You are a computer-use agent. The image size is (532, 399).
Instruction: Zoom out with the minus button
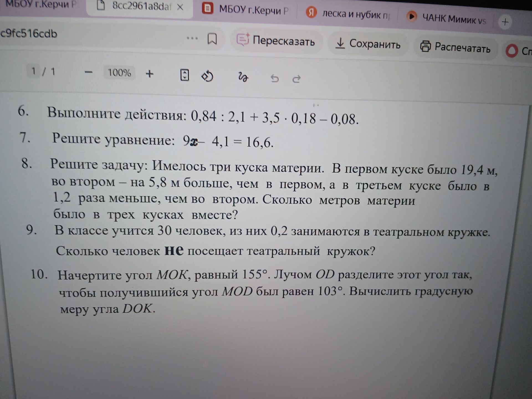click(88, 72)
